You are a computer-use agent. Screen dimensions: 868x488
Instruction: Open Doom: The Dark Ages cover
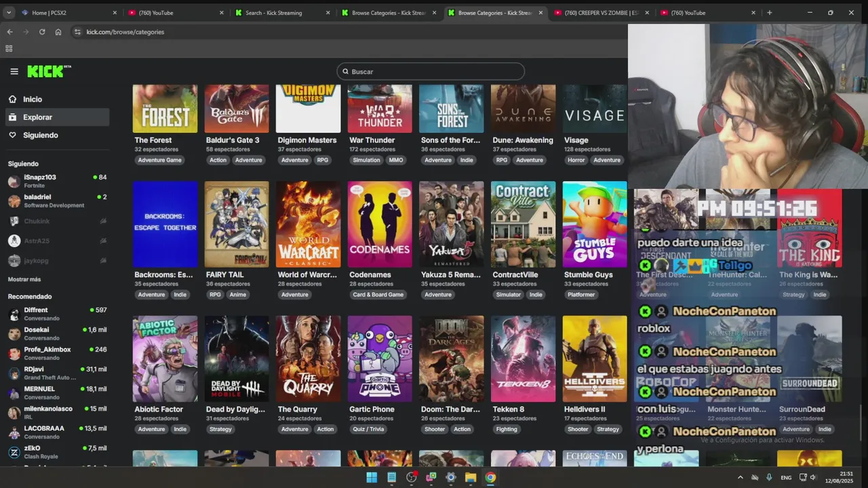(x=452, y=359)
